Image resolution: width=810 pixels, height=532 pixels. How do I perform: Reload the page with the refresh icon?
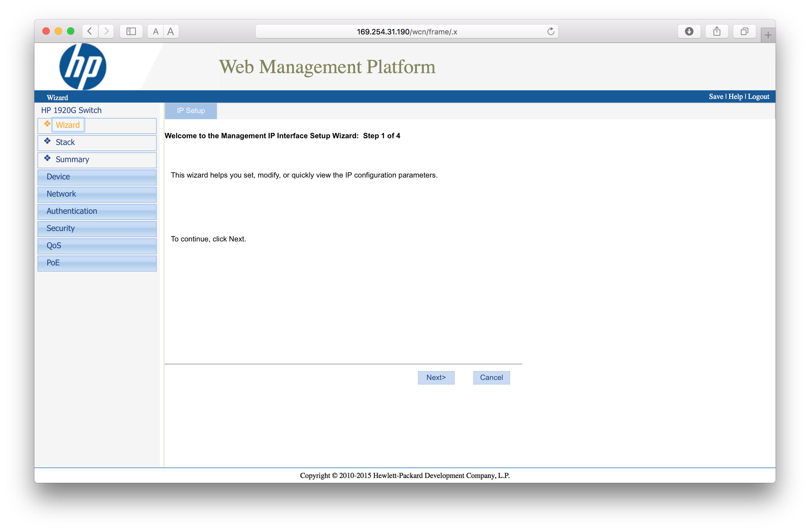tap(550, 32)
